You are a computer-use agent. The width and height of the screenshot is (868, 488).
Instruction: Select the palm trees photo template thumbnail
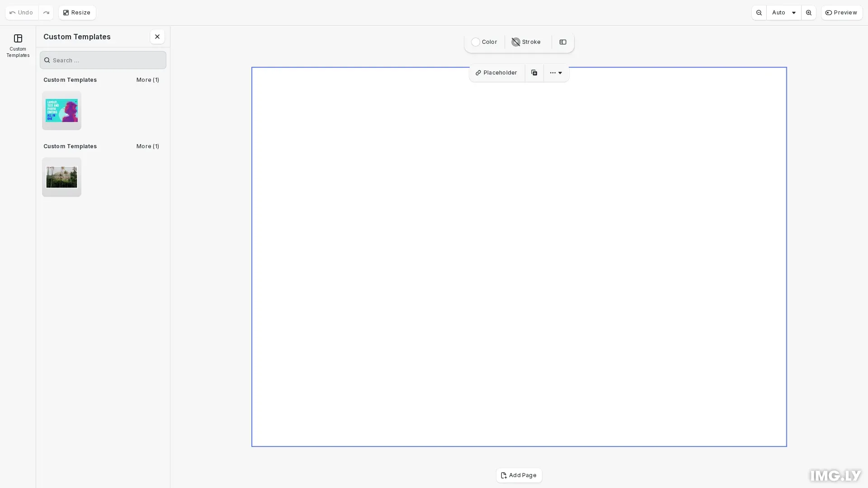click(61, 177)
